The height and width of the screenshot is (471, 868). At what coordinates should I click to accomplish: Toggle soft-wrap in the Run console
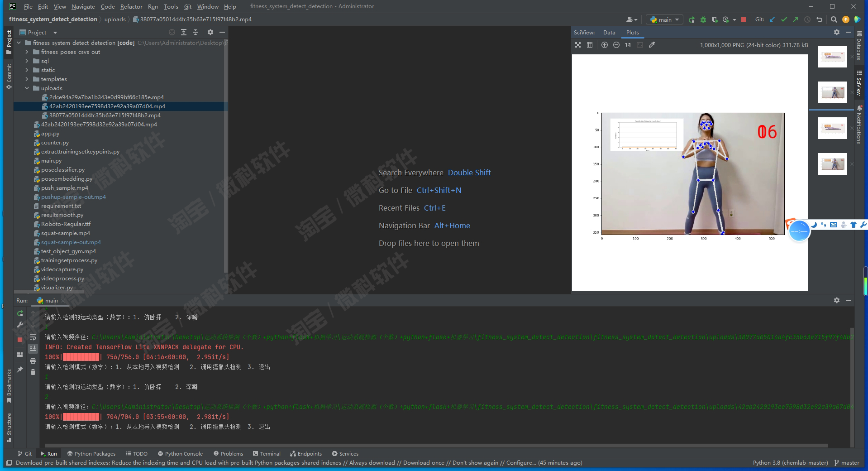(33, 337)
